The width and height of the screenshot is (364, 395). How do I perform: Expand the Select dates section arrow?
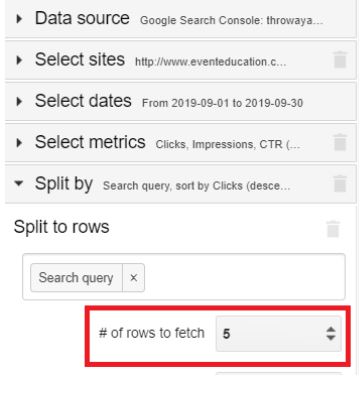click(x=19, y=101)
